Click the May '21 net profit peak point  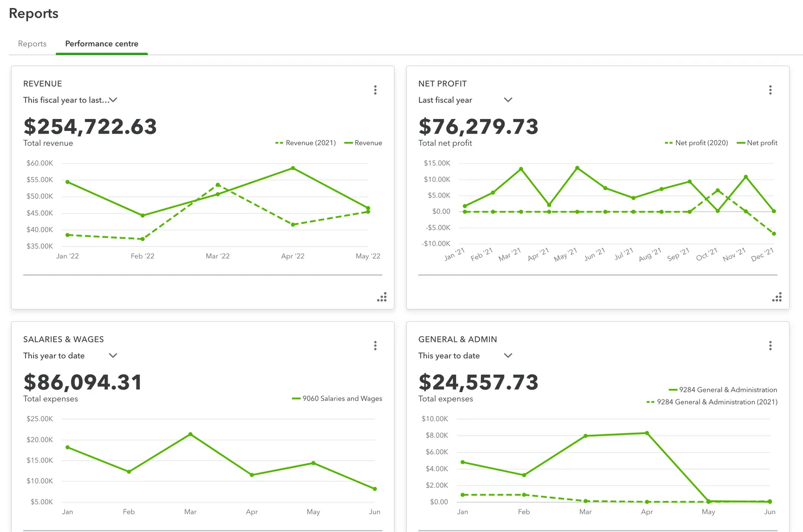pyautogui.click(x=577, y=168)
